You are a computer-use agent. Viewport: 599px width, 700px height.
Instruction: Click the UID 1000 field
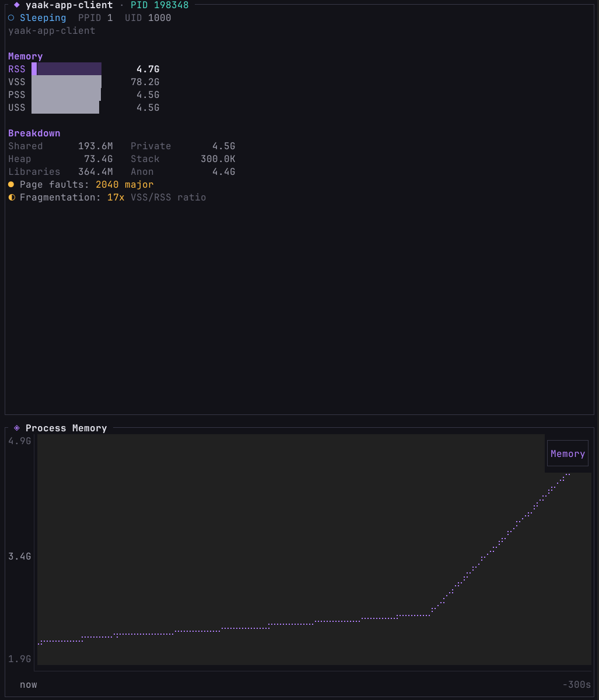148,18
